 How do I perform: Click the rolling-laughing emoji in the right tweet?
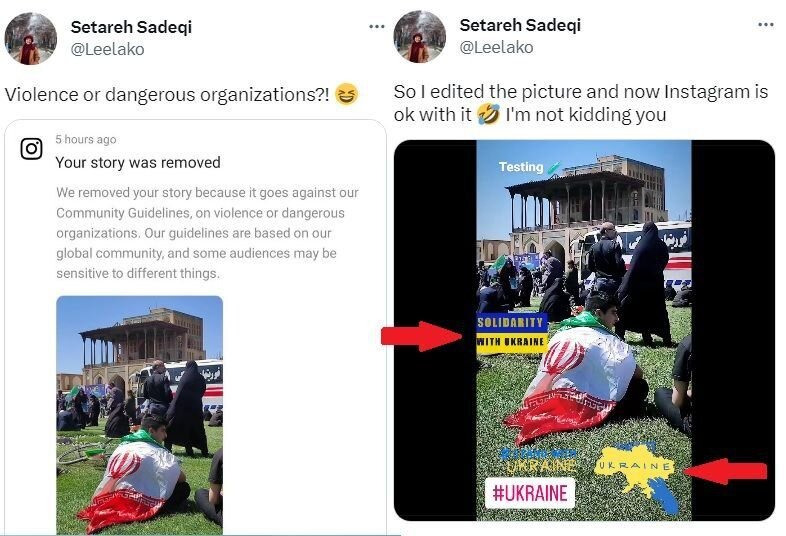pyautogui.click(x=489, y=114)
